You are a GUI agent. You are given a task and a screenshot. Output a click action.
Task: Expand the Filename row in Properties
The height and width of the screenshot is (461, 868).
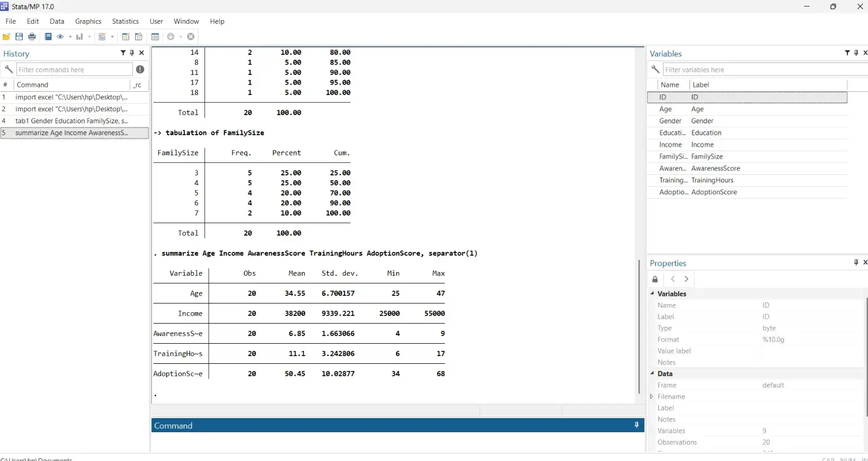(652, 396)
